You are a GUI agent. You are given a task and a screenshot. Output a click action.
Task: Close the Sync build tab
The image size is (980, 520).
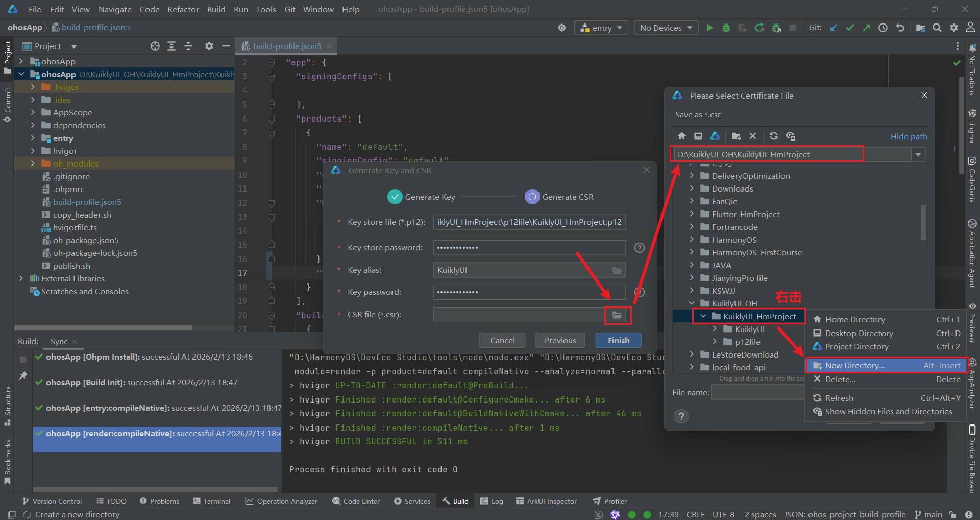[75, 342]
